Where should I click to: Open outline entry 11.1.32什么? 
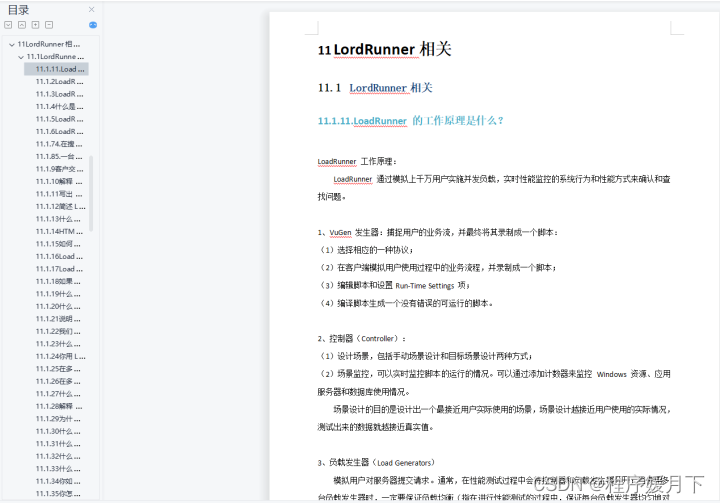pyautogui.click(x=58, y=456)
